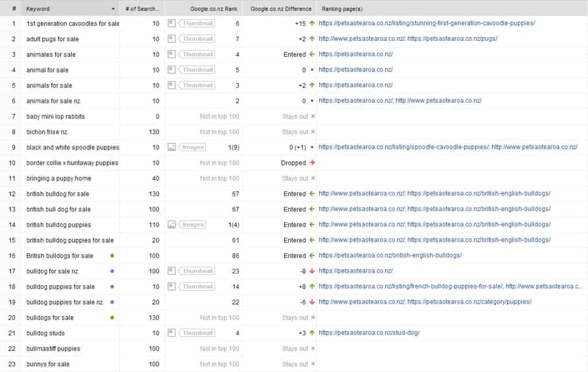The image size is (588, 372).
Task: Open the stud-dog ranking page link
Action: click(369, 332)
